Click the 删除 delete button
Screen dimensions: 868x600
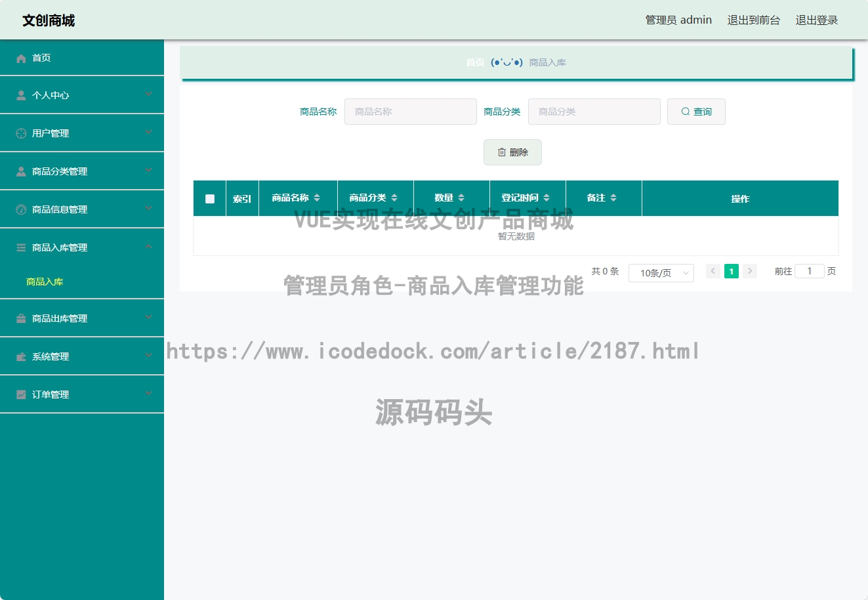pyautogui.click(x=512, y=152)
